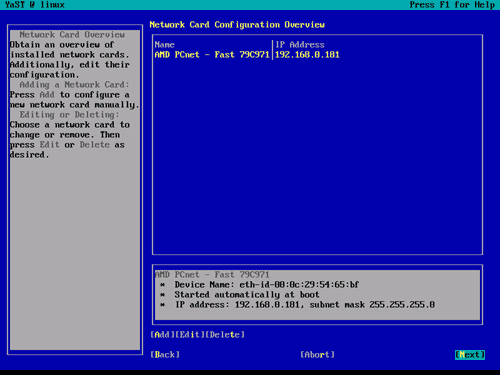500x375 pixels.
Task: Click the [Delete] button to remove the card
Action: pos(225,335)
